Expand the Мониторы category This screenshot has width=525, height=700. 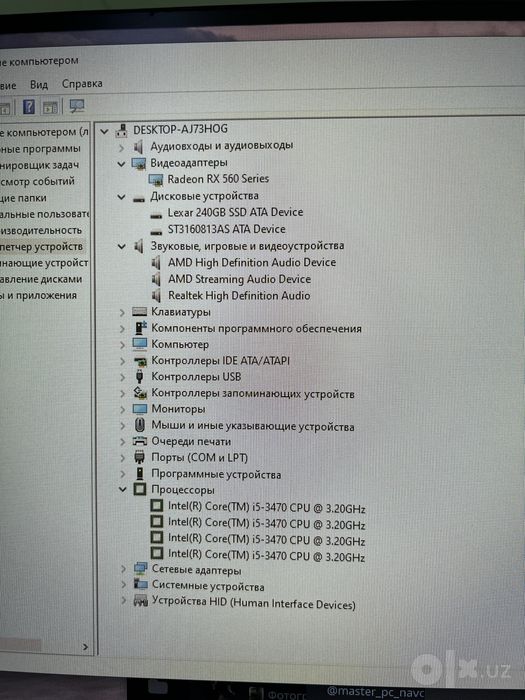click(122, 409)
